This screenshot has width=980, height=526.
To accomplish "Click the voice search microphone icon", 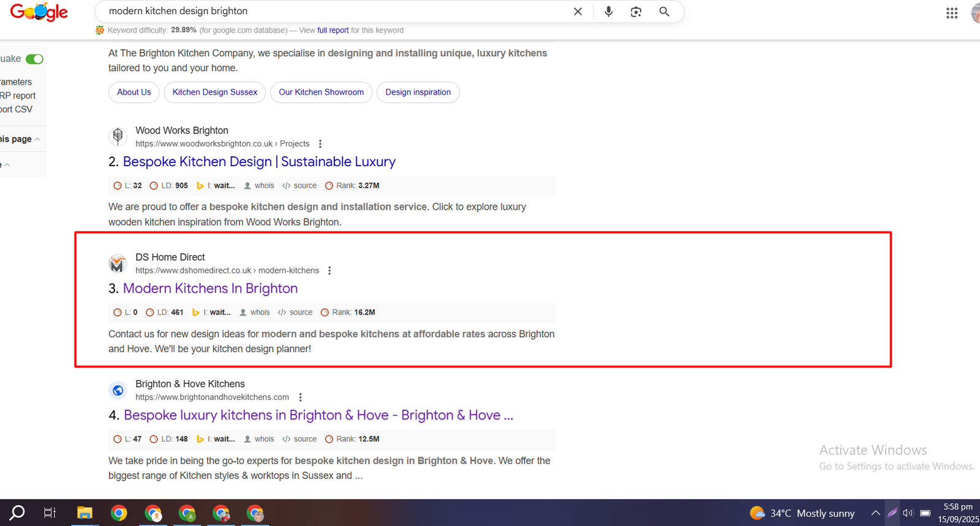I will tap(608, 12).
